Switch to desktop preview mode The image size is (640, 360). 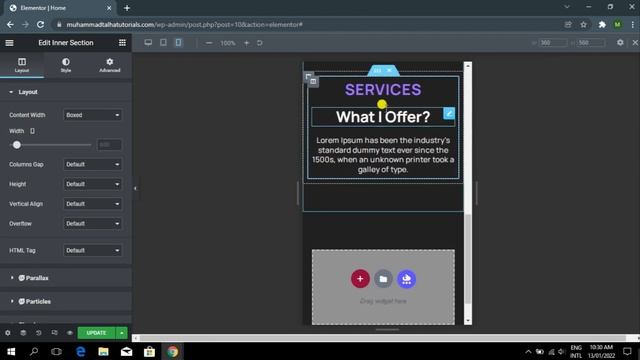tap(148, 42)
